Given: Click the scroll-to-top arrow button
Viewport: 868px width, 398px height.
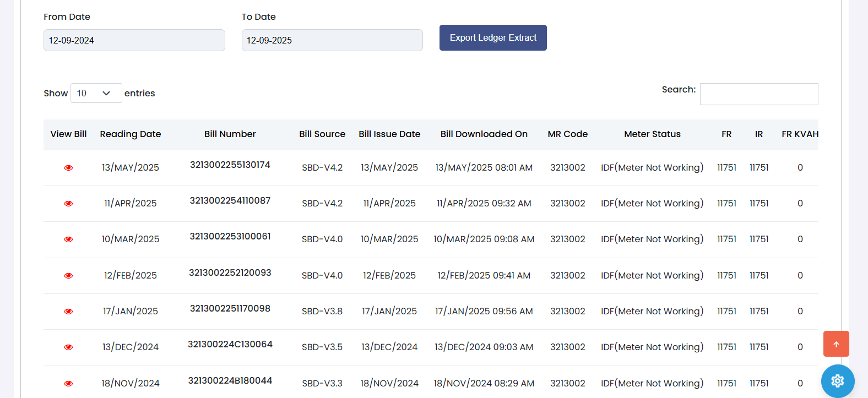Looking at the screenshot, I should pos(836,344).
